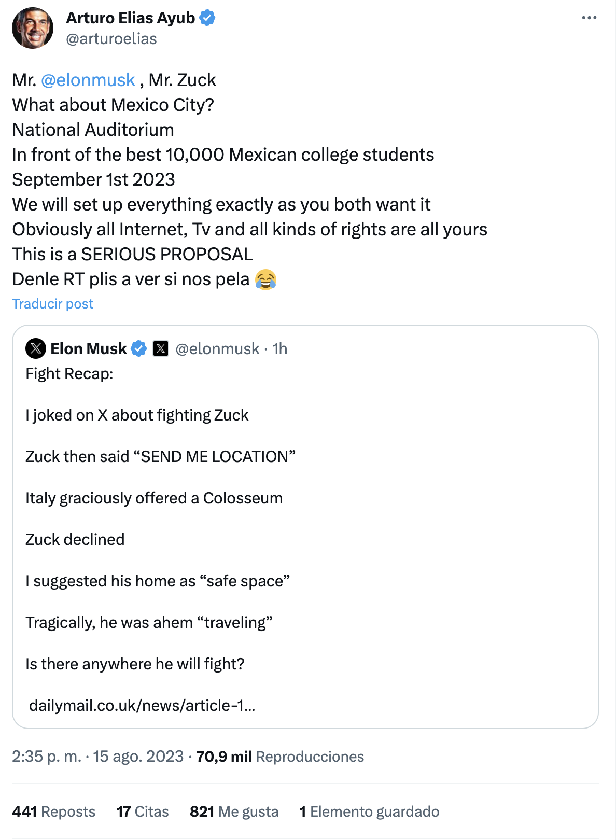The height and width of the screenshot is (840, 616).
Task: View the 17 Citas quotes list
Action: [x=143, y=811]
